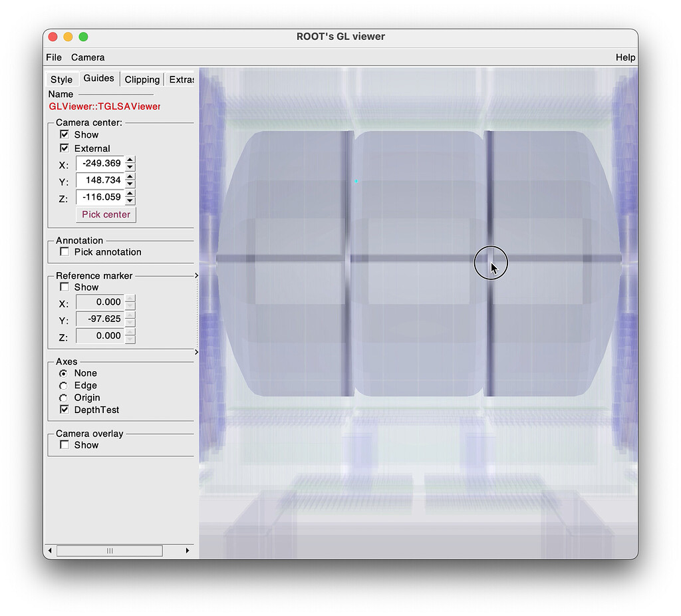Disable the External camera center checkbox
The height and width of the screenshot is (616, 681).
coord(65,148)
